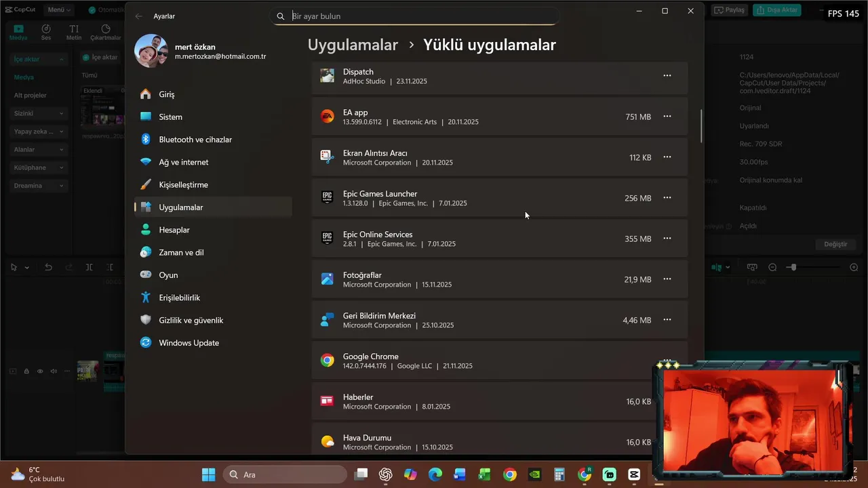This screenshot has width=868, height=488.
Task: Switch to CapCut Ses tab
Action: 46,33
